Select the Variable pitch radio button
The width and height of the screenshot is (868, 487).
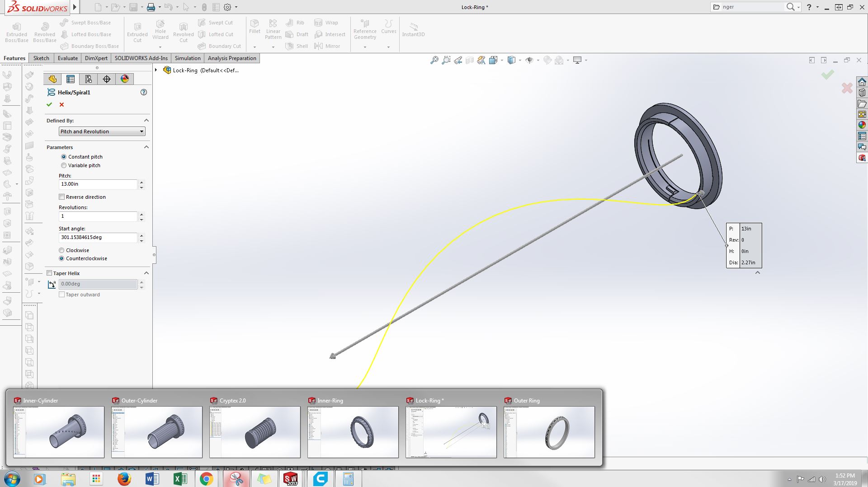click(x=64, y=165)
